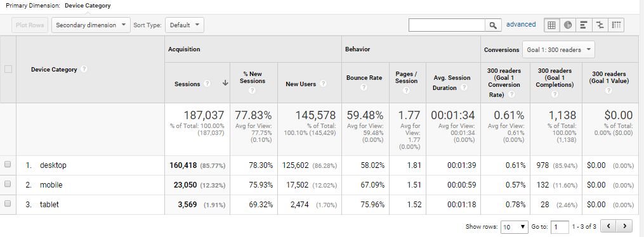Click the Plot Rows button
This screenshot has height=237, width=644.
click(30, 25)
